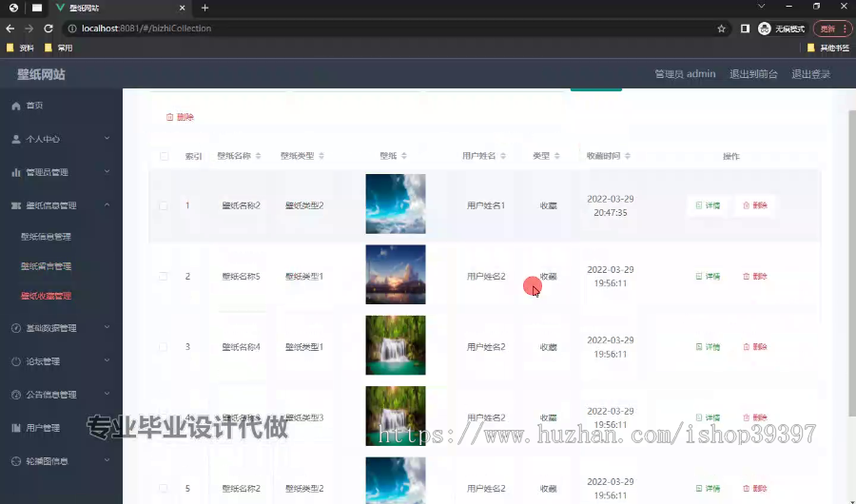Click row 2 sunset wallpaper thumbnail
Screen dimensions: 856x504
[x=396, y=275]
